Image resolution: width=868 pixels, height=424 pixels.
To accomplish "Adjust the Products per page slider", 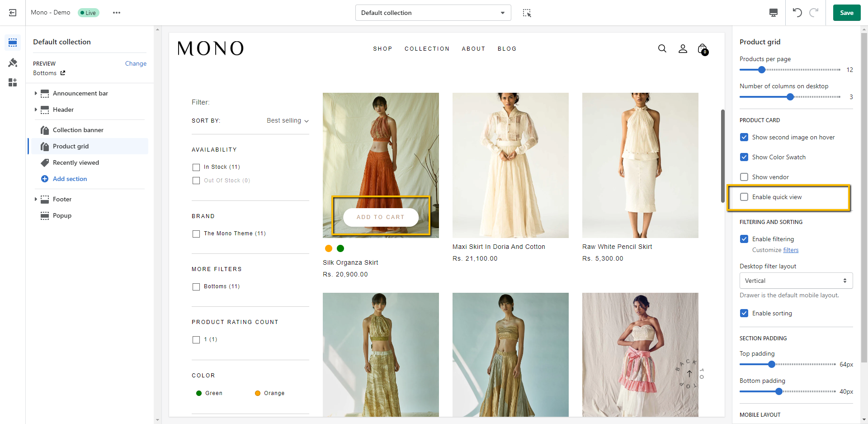I will 762,70.
